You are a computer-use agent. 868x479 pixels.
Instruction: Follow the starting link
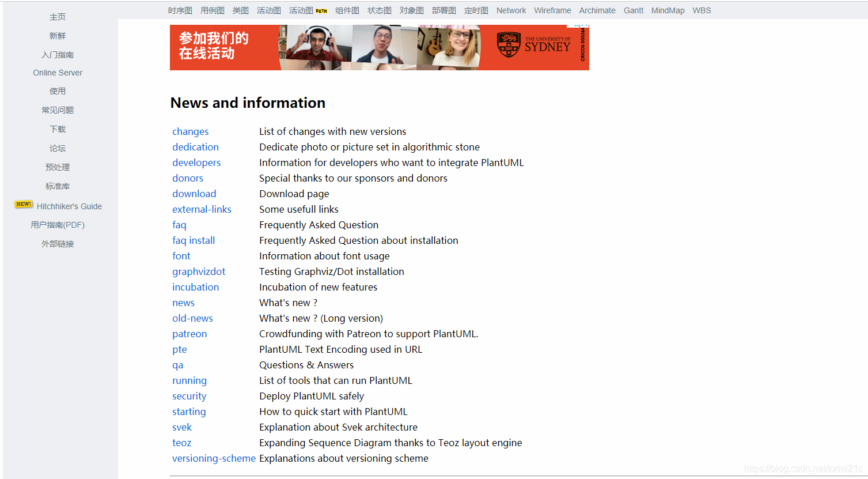tap(189, 412)
